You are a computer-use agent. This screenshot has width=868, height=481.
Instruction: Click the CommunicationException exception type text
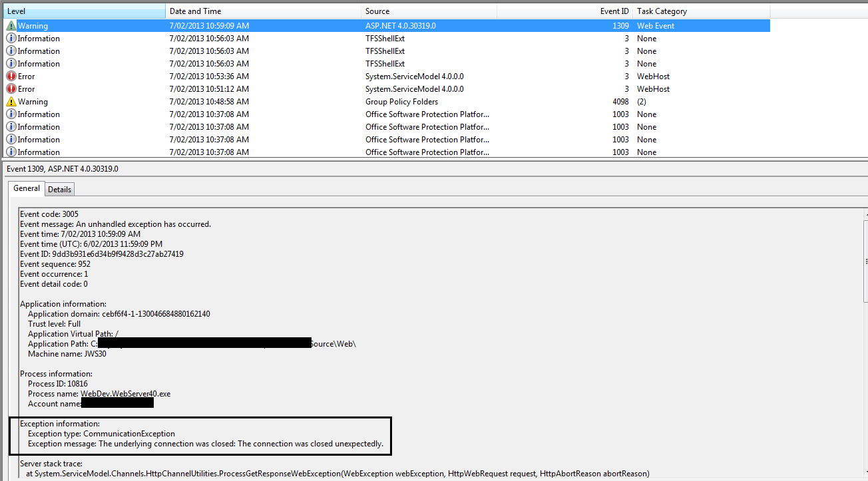[x=129, y=434]
